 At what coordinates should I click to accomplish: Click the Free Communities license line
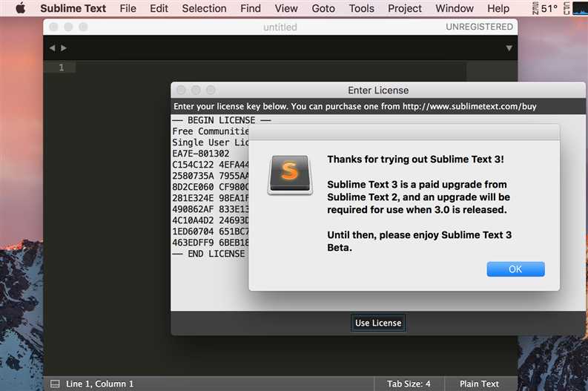tap(211, 131)
